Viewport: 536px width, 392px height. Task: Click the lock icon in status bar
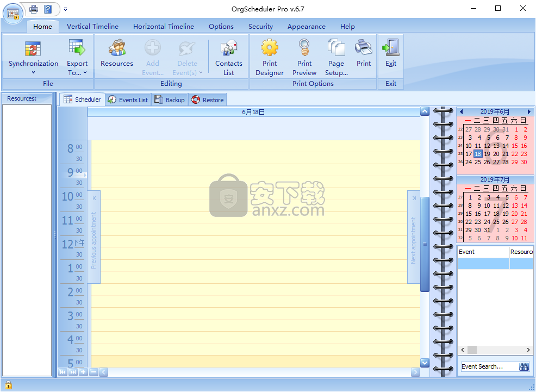click(x=8, y=385)
